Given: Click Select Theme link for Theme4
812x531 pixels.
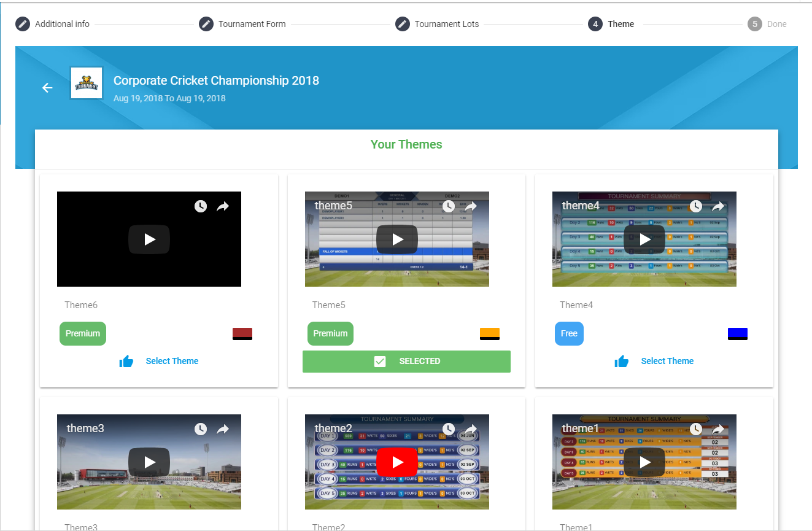Looking at the screenshot, I should (667, 361).
